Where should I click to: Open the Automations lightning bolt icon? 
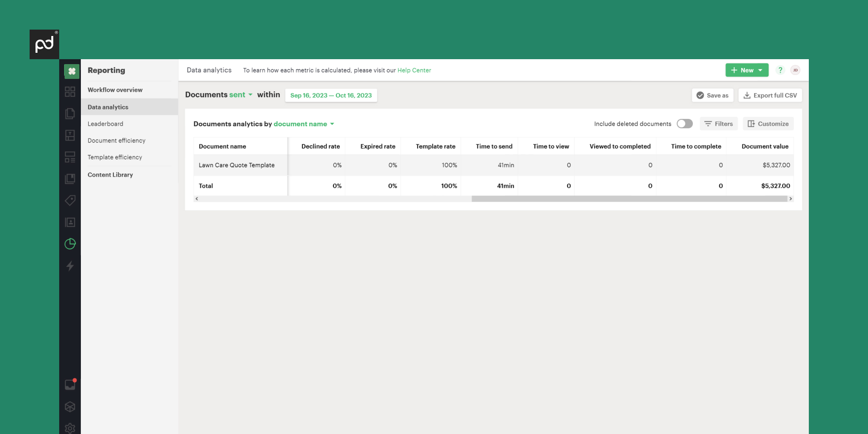pyautogui.click(x=70, y=266)
